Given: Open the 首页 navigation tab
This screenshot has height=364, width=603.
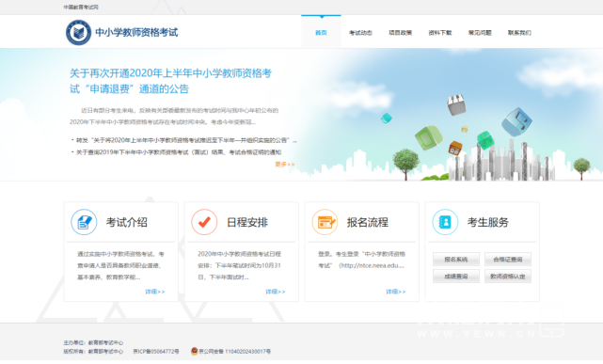Looking at the screenshot, I should (321, 33).
